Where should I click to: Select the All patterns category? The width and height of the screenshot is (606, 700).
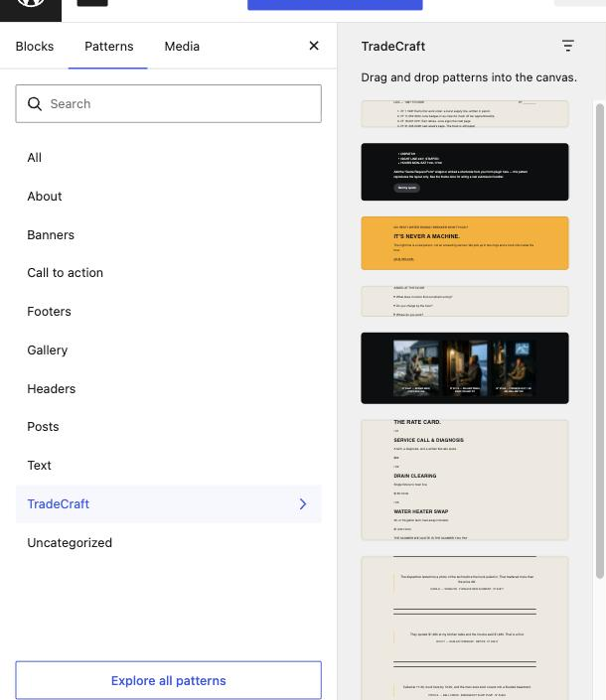coord(35,158)
